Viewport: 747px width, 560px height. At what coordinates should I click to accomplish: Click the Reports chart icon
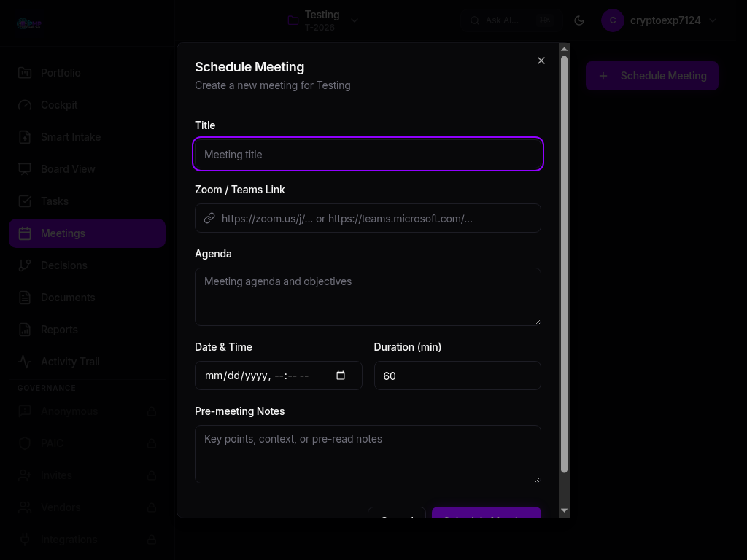pyautogui.click(x=25, y=330)
